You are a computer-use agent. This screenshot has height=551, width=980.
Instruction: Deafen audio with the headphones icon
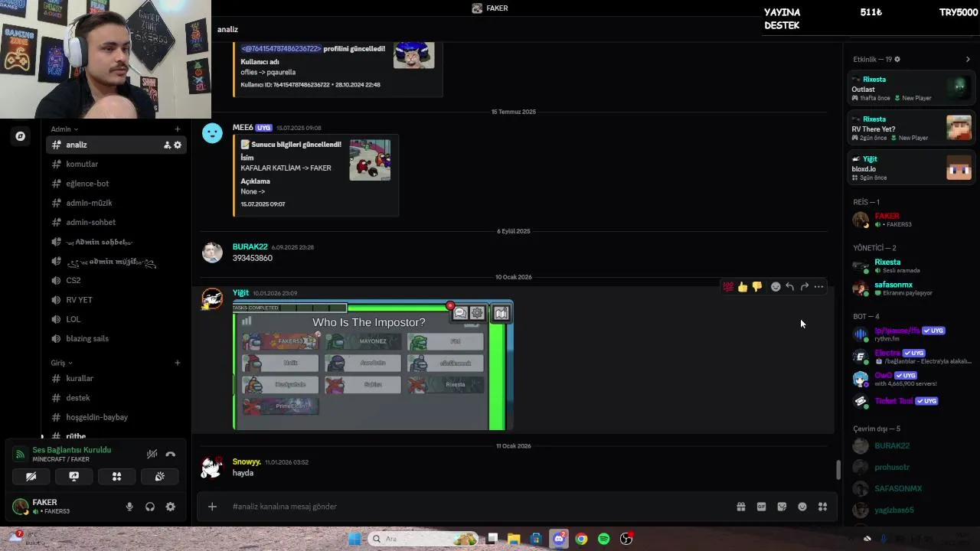tap(150, 507)
